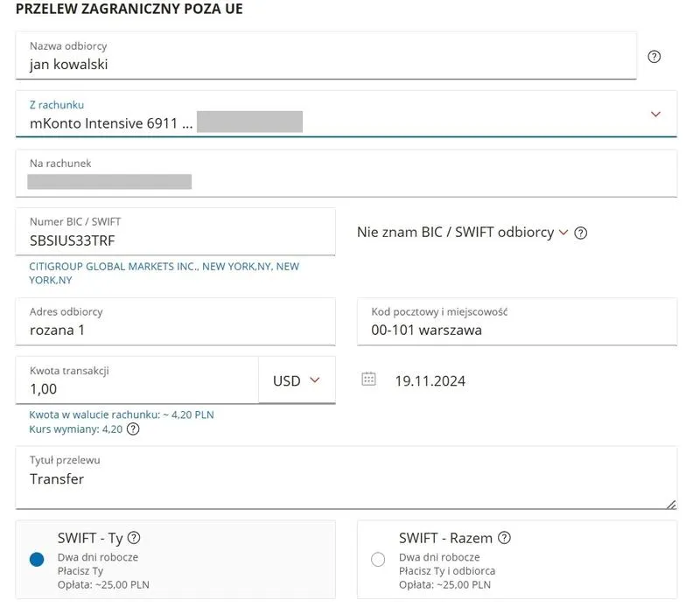Select the SWIFT - Razem radio option

378,560
